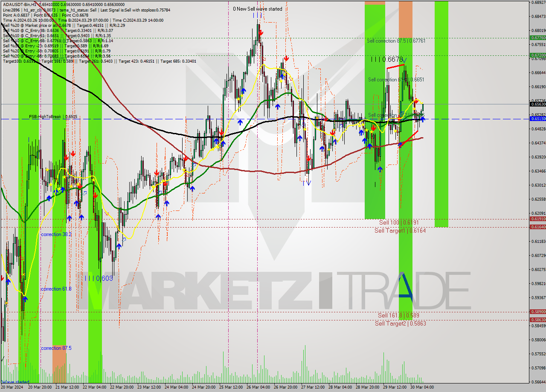
Task: Click the '22 Mar 04:00' time axis label
Action: click(x=95, y=387)
